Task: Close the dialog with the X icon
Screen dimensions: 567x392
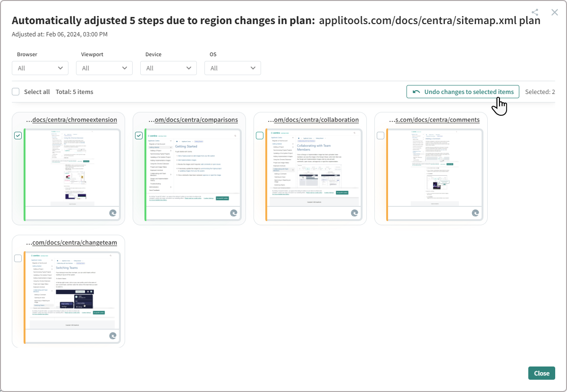Action: pyautogui.click(x=555, y=12)
